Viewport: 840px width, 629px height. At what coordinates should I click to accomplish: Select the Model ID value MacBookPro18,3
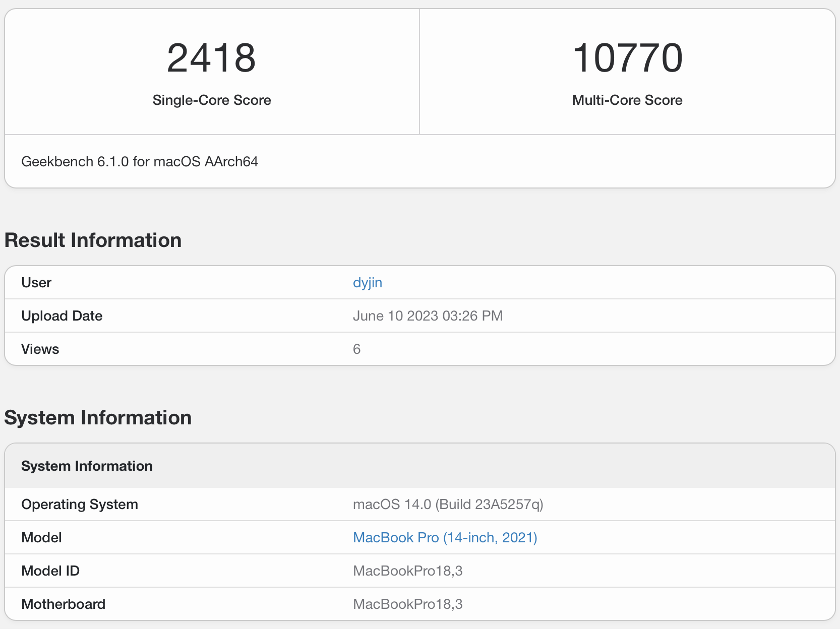[x=408, y=571]
